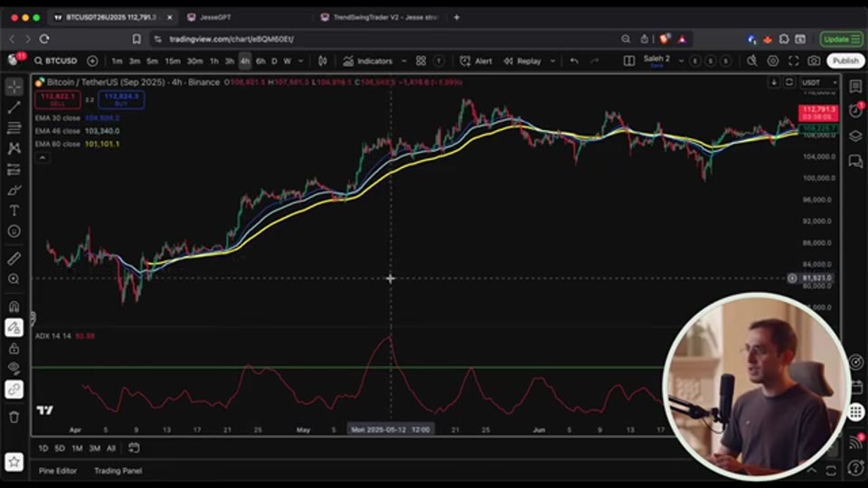Viewport: 868px width, 488px height.
Task: Open chats panel in right sidebar
Action: point(855,161)
